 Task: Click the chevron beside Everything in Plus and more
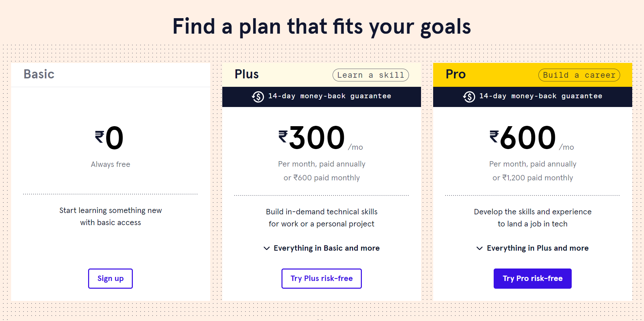pos(479,248)
